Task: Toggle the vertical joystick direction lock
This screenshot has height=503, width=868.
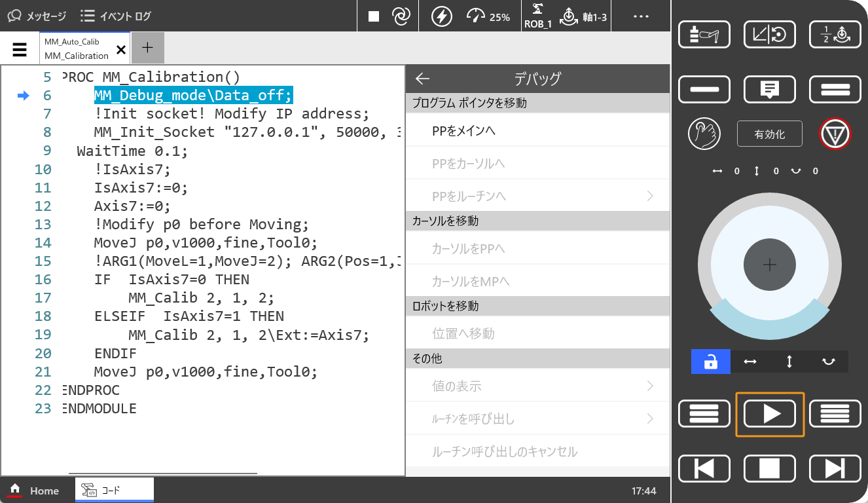Action: [x=789, y=362]
